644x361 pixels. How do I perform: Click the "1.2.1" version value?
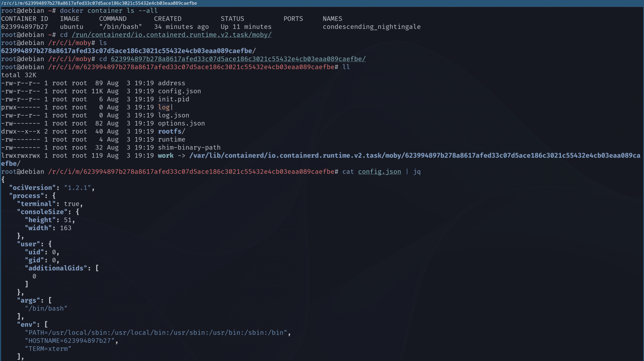point(77,188)
